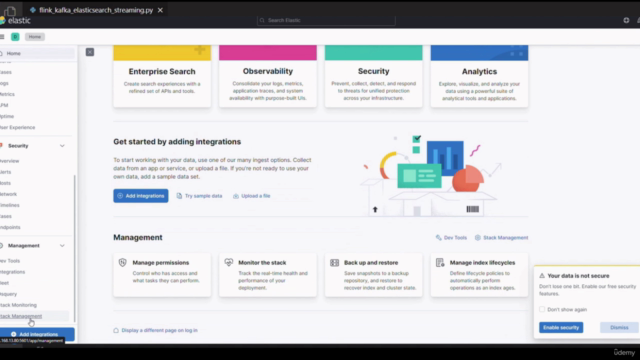Close the side panel with X button

point(90,52)
